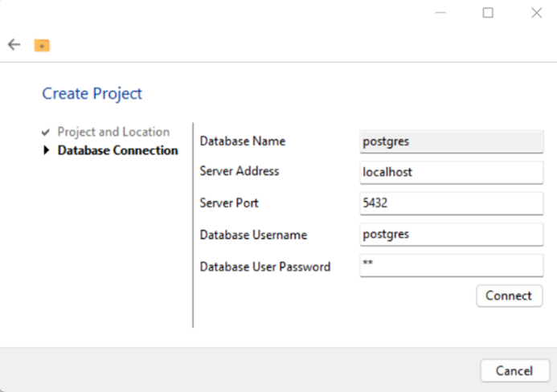Click the checkmark next to Project and Location
This screenshot has width=557, height=392.
[x=46, y=133]
